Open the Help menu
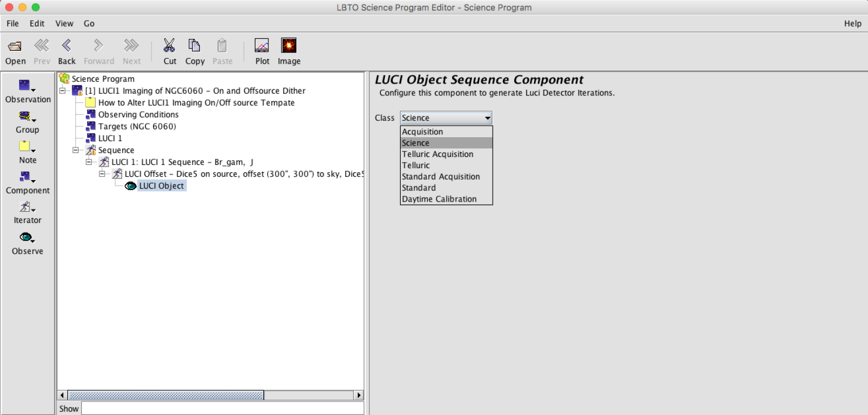This screenshot has width=868, height=415. (853, 23)
